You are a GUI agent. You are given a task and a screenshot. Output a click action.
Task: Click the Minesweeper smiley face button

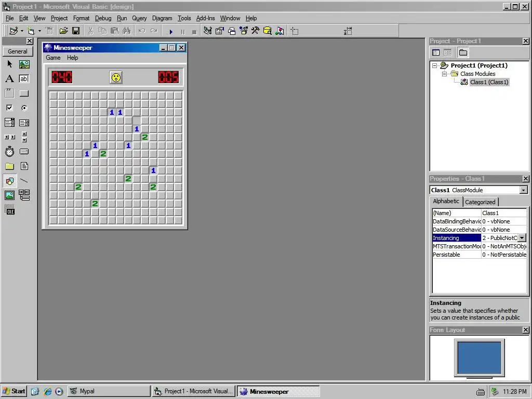(x=116, y=77)
